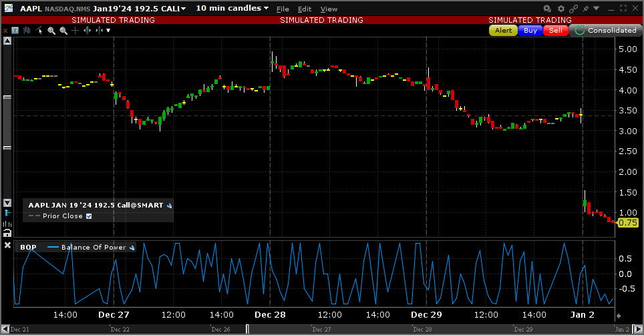Click the AAPL JAN 19 '24 192.5 Call@SMART legend
This screenshot has height=335, width=644.
(96, 206)
